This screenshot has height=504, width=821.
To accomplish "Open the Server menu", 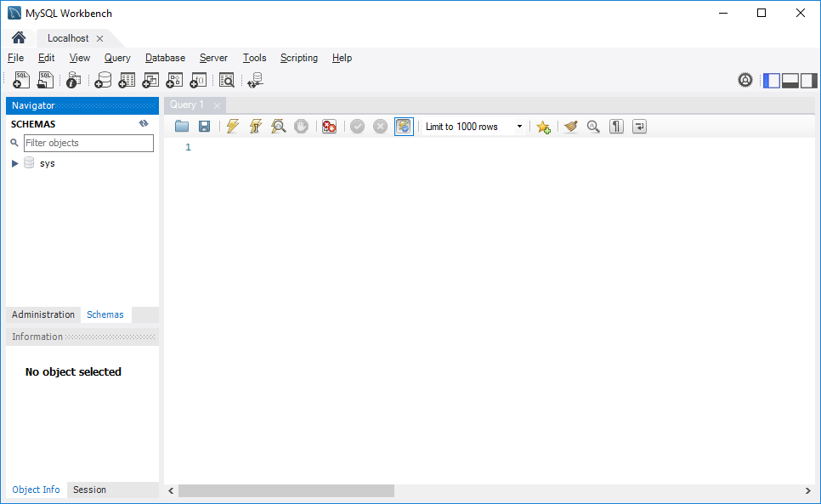I will (x=213, y=58).
